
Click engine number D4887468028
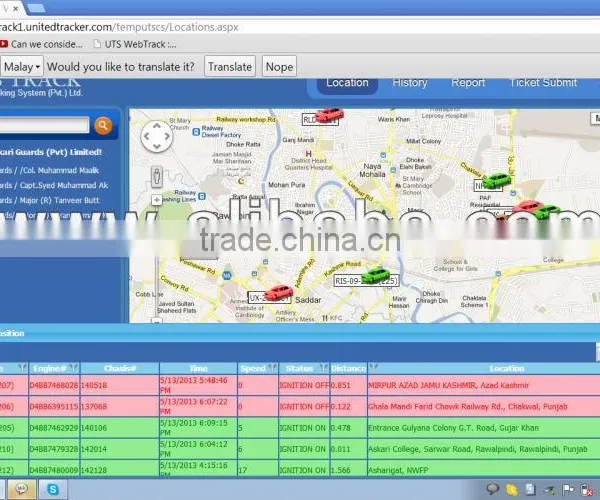pyautogui.click(x=54, y=385)
